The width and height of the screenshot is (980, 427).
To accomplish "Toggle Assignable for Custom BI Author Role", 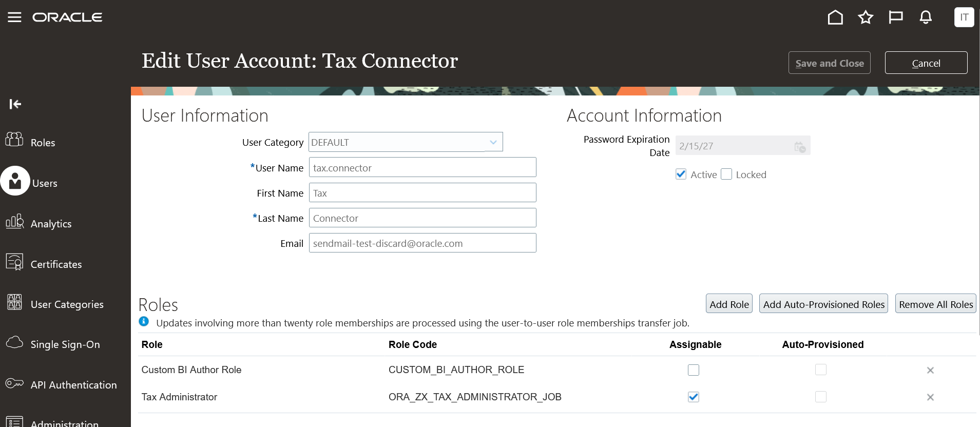I will 694,370.
